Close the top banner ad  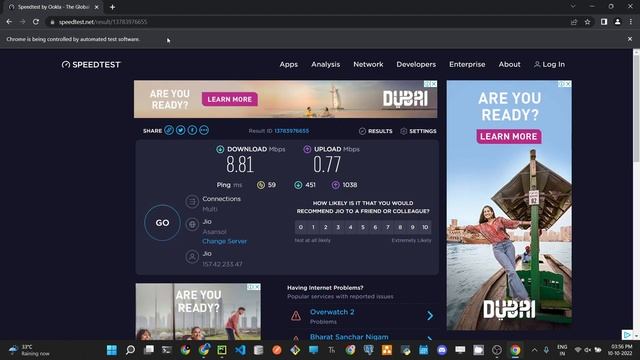coord(433,84)
